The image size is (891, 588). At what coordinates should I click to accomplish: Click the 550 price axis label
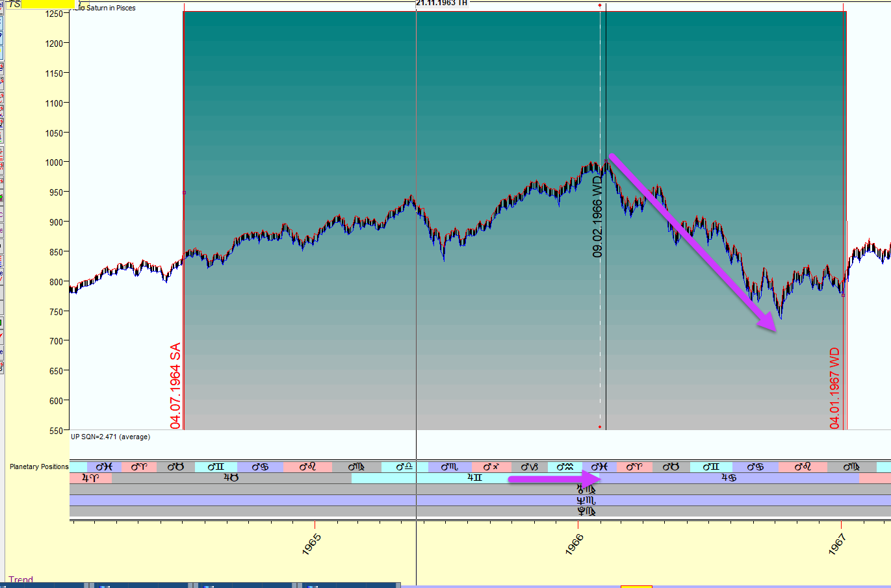[x=56, y=431]
